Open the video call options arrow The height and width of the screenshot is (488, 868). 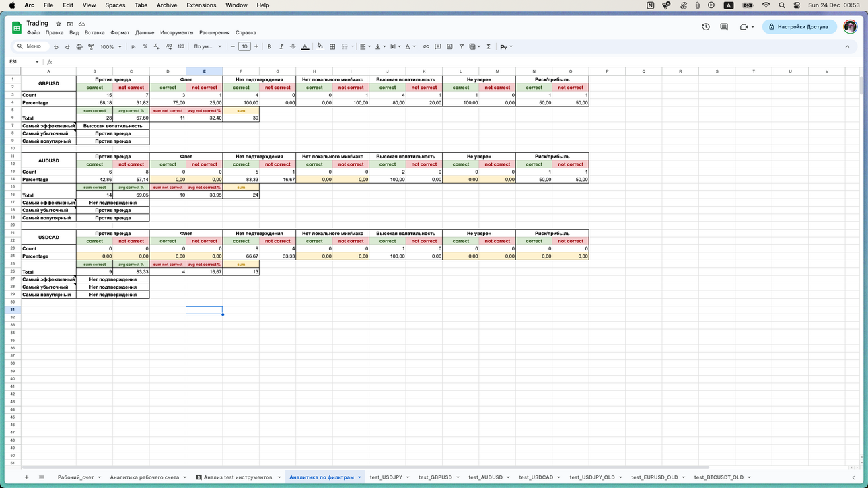[752, 27]
